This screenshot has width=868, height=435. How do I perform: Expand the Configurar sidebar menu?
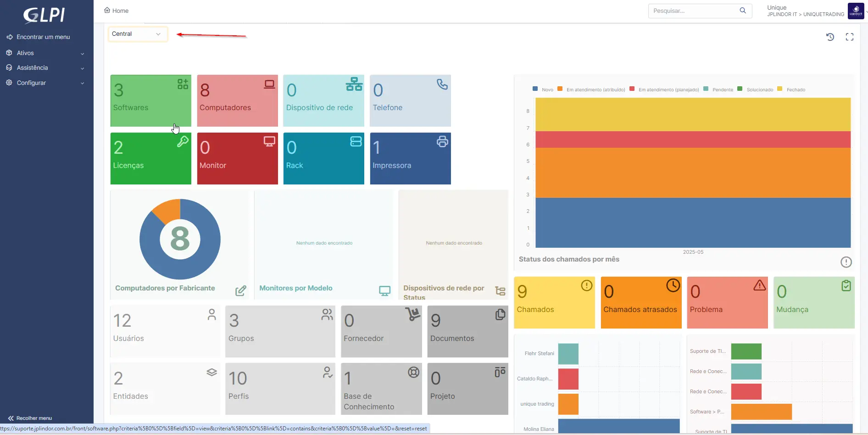tap(46, 83)
